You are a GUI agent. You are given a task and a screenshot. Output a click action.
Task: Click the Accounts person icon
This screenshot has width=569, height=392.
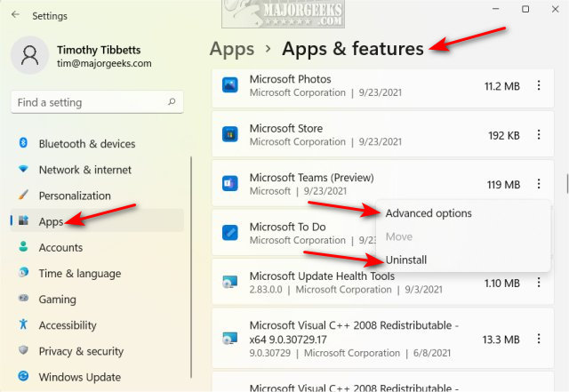[23, 248]
